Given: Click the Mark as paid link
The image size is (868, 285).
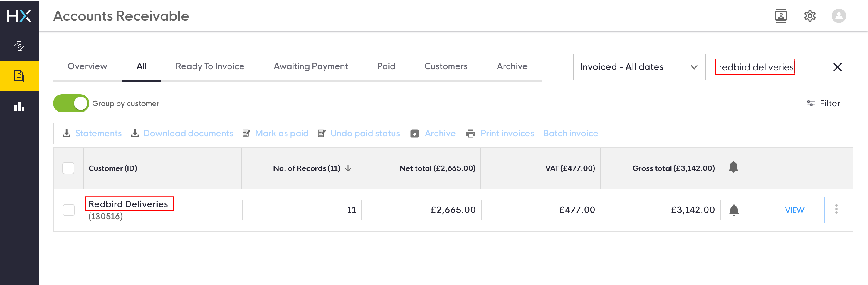Looking at the screenshot, I should pos(282,133).
